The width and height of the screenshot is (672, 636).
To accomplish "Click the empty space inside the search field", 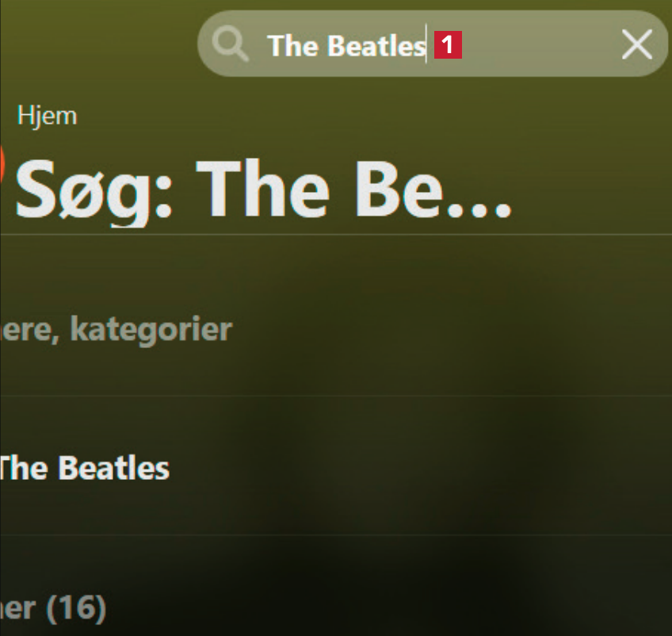I will [x=539, y=44].
